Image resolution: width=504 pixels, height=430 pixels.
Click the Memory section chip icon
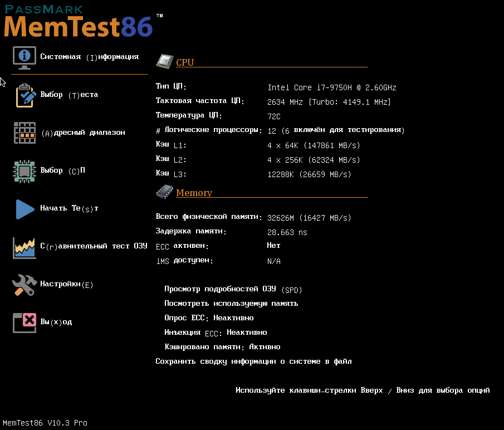165,192
